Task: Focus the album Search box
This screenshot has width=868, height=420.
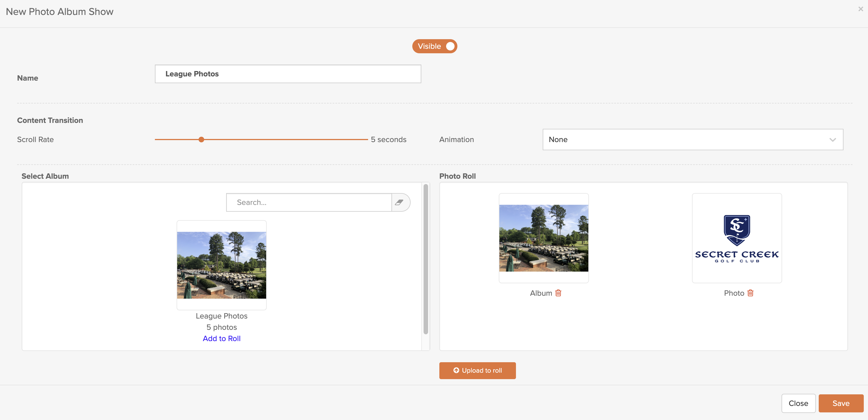Action: [309, 202]
